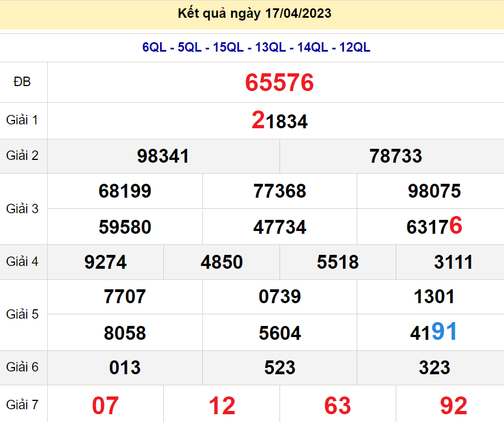Screen dimensions: 504x422
Task: Click the special prize number 65576
Action: 280,83
